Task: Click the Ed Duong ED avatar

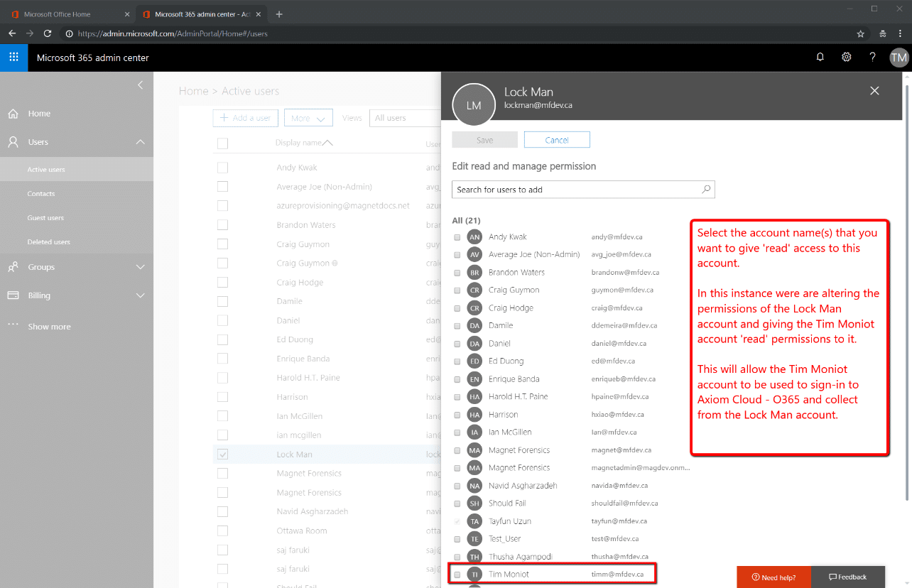Action: click(x=474, y=361)
